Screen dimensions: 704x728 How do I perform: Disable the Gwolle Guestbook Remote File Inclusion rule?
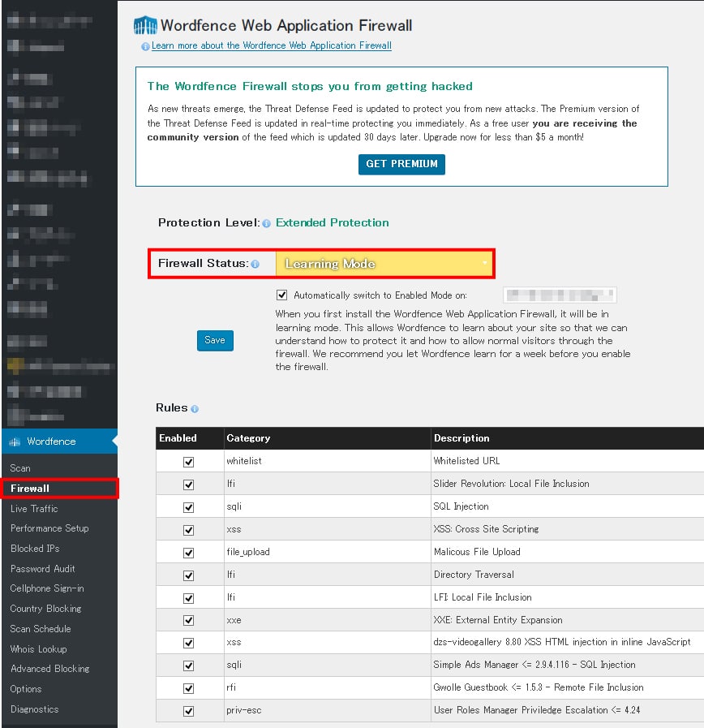(x=188, y=688)
